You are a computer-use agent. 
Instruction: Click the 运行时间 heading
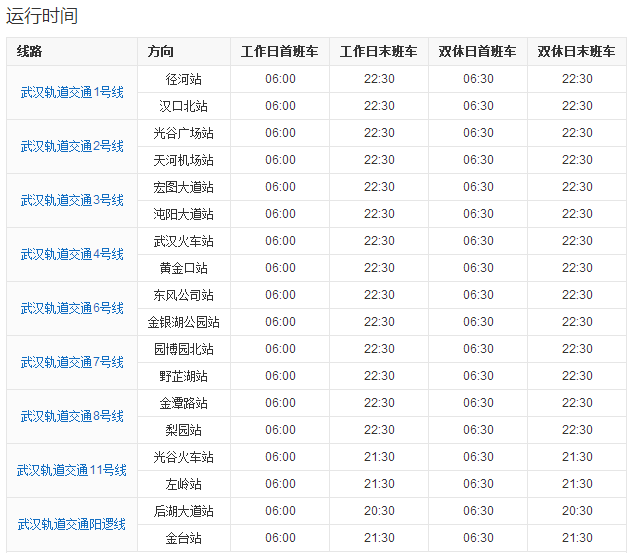pos(42,16)
